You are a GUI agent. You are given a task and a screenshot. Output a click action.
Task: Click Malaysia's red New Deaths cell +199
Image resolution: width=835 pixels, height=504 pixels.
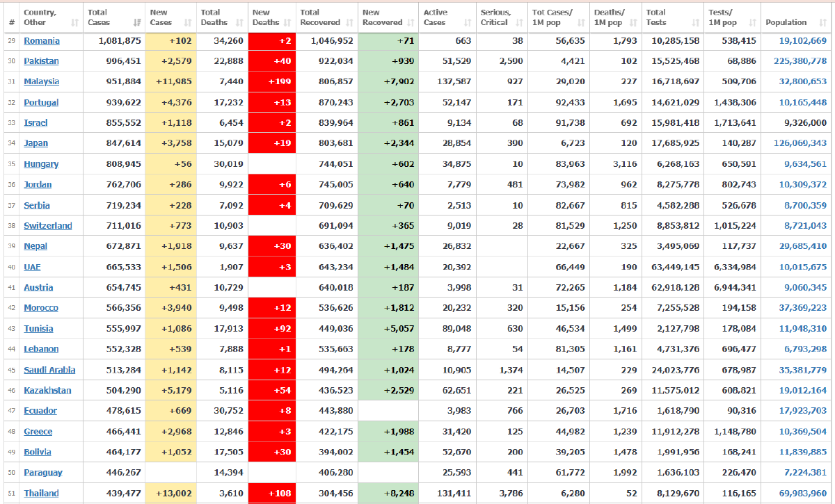(272, 82)
